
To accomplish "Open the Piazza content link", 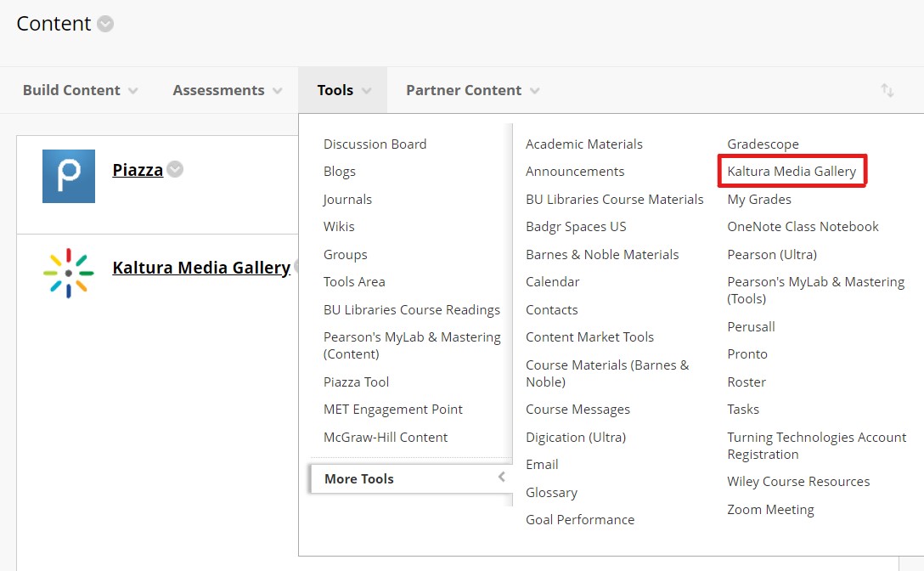I will pos(138,170).
